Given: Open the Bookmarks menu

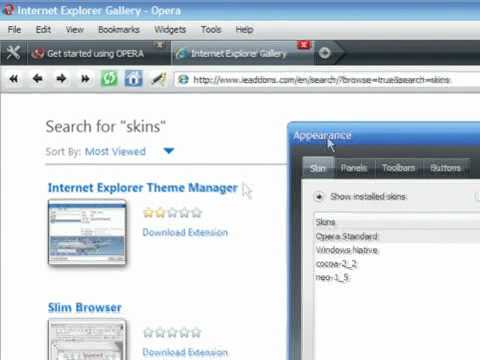Looking at the screenshot, I should (x=119, y=30).
